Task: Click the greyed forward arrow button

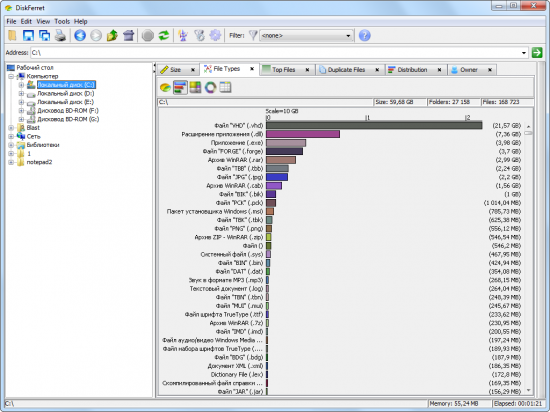Action: click(96, 35)
